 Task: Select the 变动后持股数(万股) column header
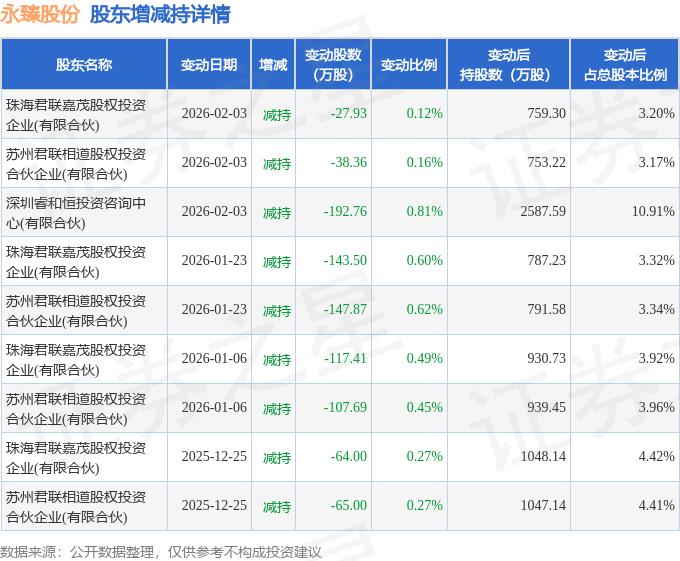tap(509, 65)
